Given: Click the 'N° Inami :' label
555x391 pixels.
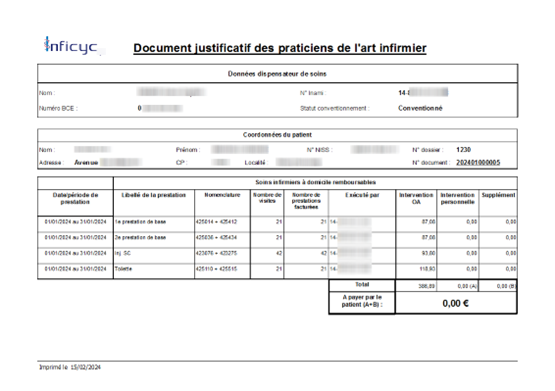Looking at the screenshot, I should click(x=313, y=93).
